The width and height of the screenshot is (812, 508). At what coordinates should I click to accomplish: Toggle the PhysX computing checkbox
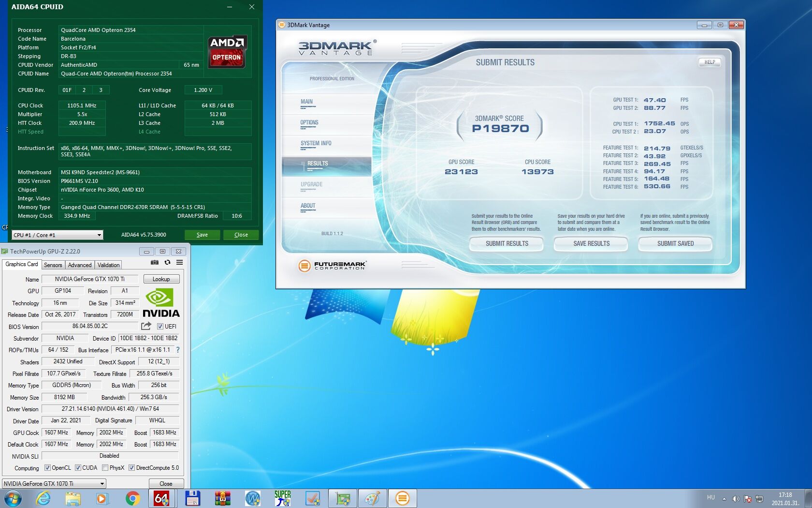point(105,468)
